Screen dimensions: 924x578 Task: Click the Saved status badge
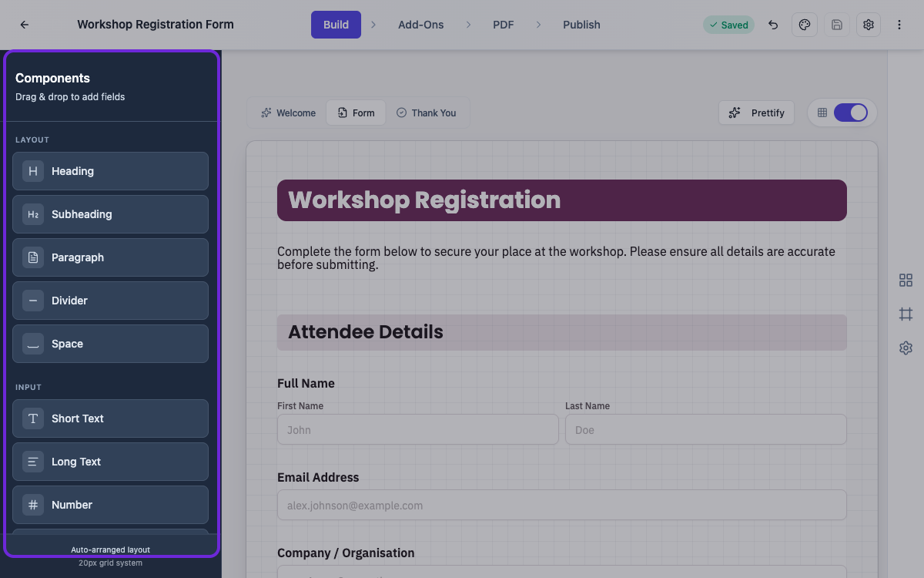tap(728, 25)
